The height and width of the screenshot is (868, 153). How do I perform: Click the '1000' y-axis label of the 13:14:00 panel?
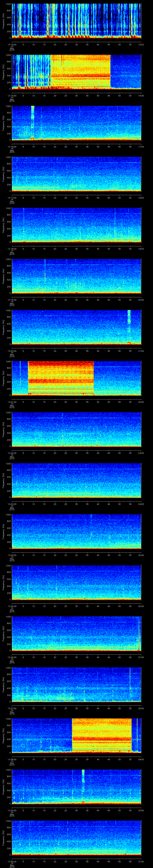click(x=8, y=4)
